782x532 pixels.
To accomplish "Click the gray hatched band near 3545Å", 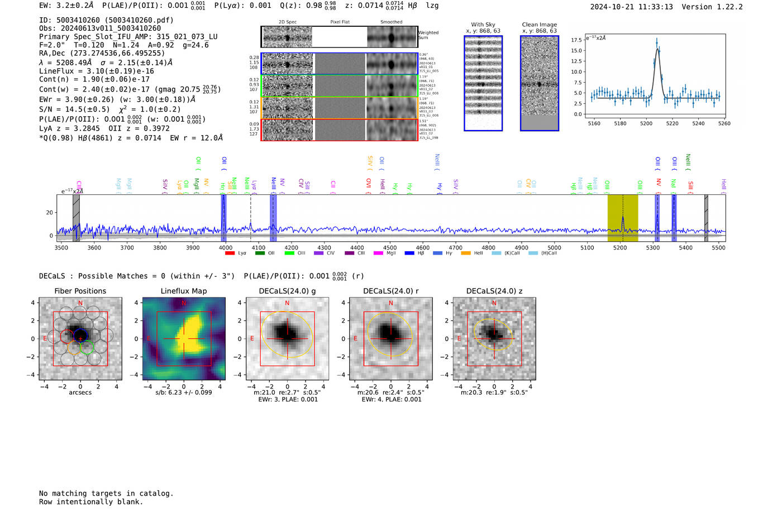I will click(76, 218).
